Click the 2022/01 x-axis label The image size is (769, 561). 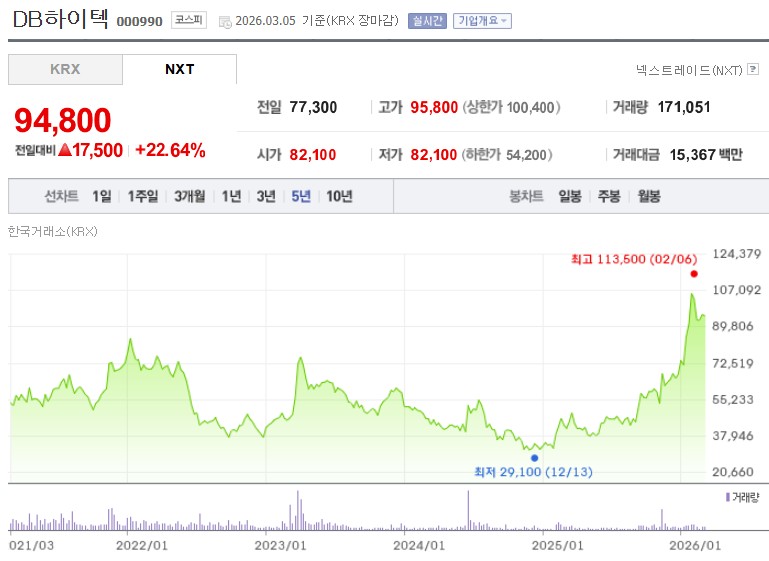pyautogui.click(x=142, y=545)
